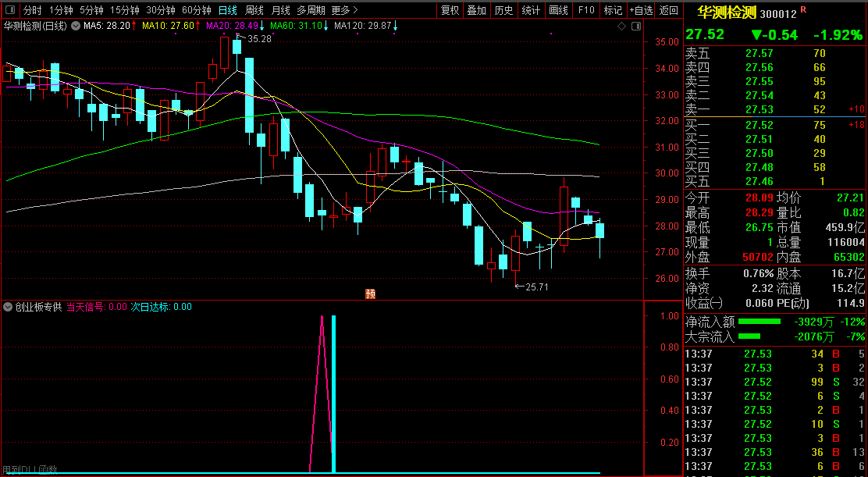This screenshot has width=868, height=477.
Task: Click the 市值 459.9亿 value
Action: click(845, 228)
